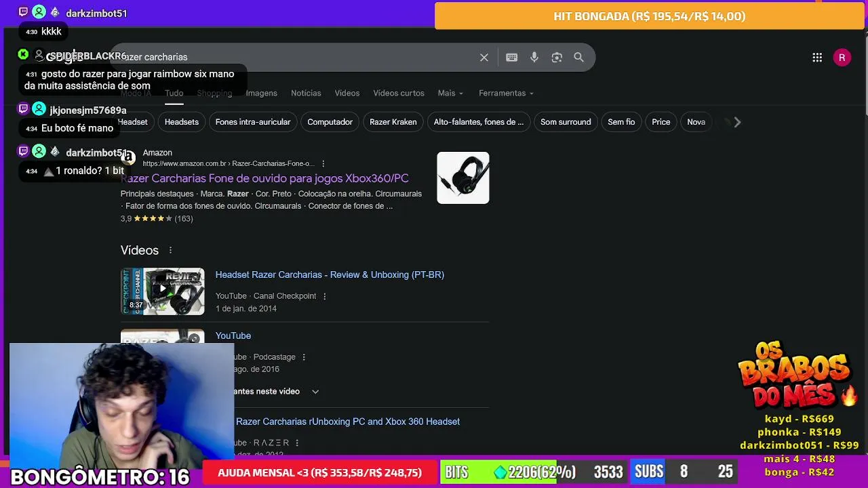The height and width of the screenshot is (488, 868).
Task: Apply the Razer Kraken filter chip
Action: 393,122
